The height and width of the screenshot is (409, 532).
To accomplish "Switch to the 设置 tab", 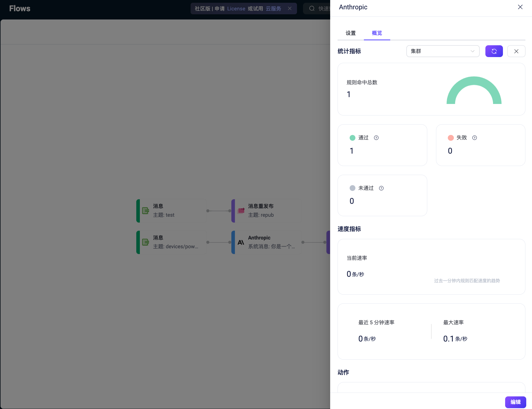I will click(x=350, y=33).
